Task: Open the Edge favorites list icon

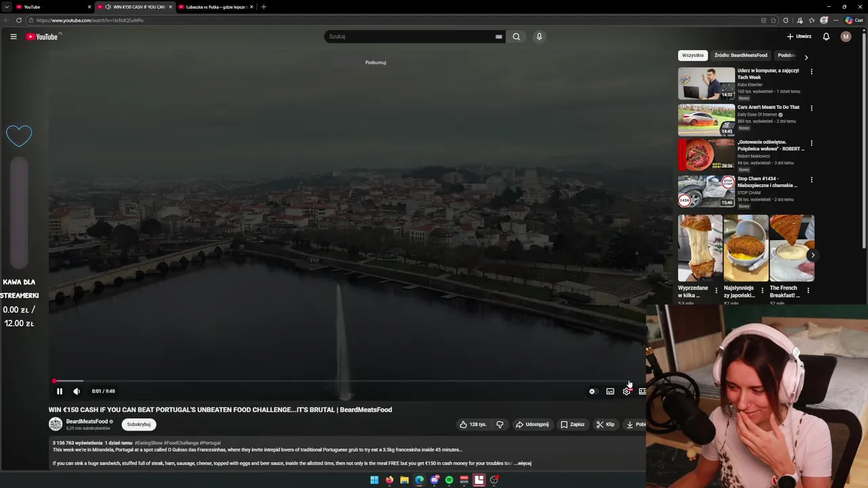Action: [x=812, y=20]
